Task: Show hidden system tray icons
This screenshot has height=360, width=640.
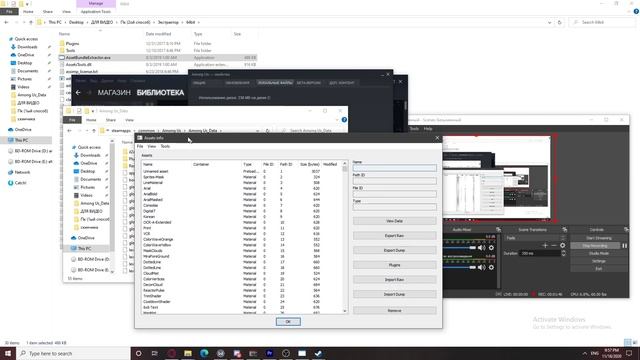Action: [584, 353]
